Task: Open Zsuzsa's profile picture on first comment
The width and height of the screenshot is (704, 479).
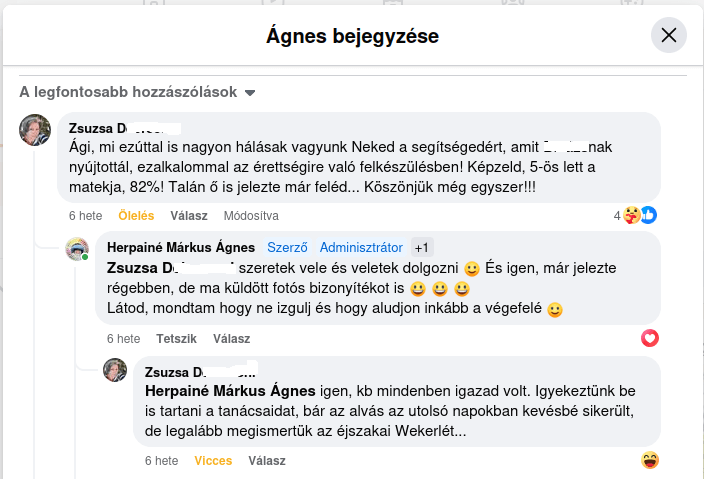Action: click(x=36, y=130)
